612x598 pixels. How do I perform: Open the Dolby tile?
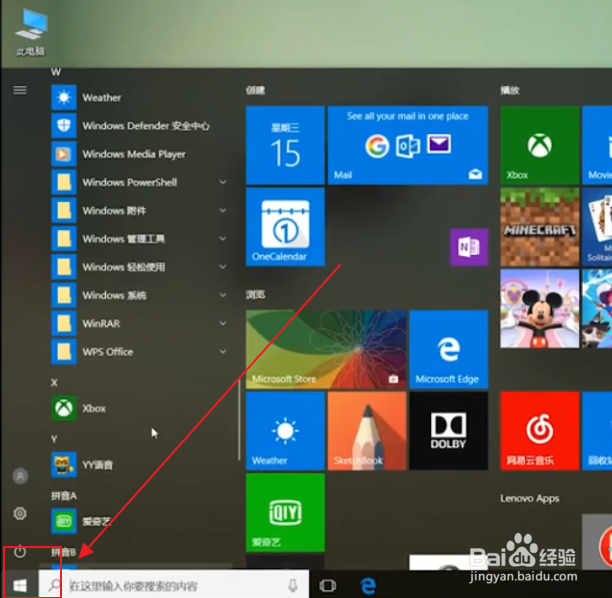(x=449, y=431)
